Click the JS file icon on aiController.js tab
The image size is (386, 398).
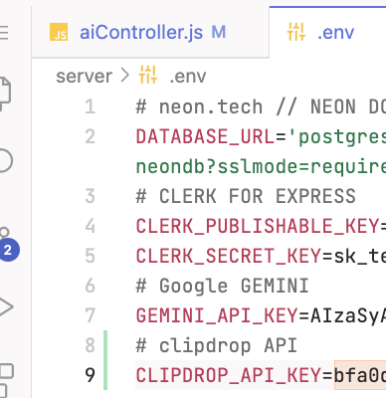point(59,32)
